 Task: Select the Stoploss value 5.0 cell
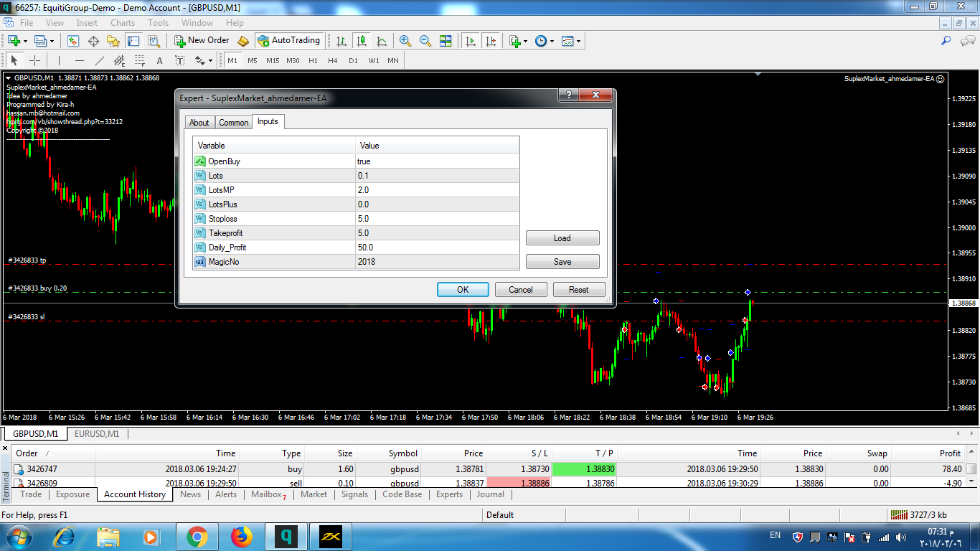coord(436,219)
